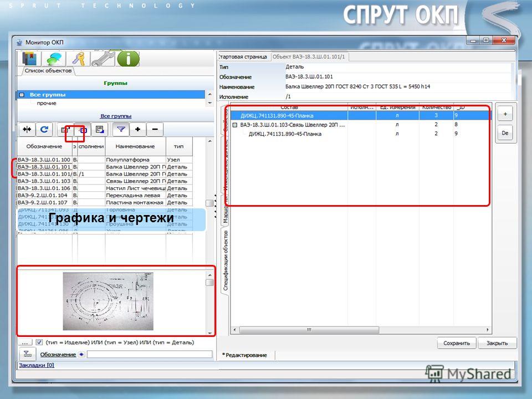Select the highlighted ДИЖЦ.741131.890-45-Планка row

pyautogui.click(x=361, y=116)
